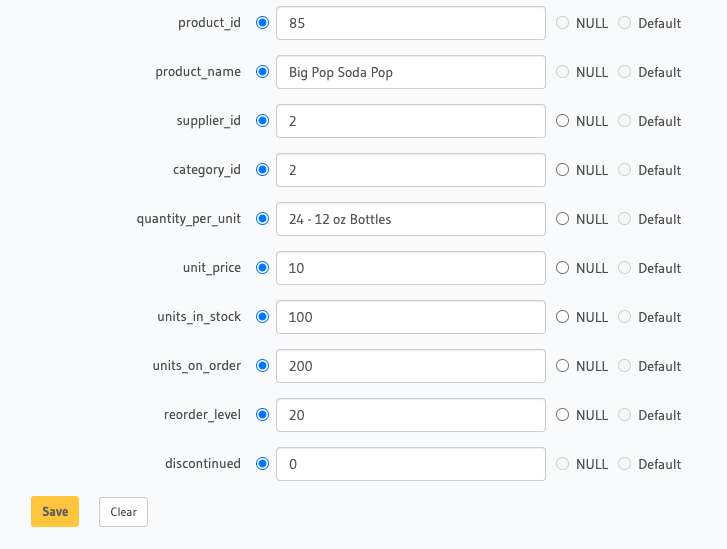727x549 pixels.
Task: Click into the reorder_level field
Action: pyautogui.click(x=410, y=415)
